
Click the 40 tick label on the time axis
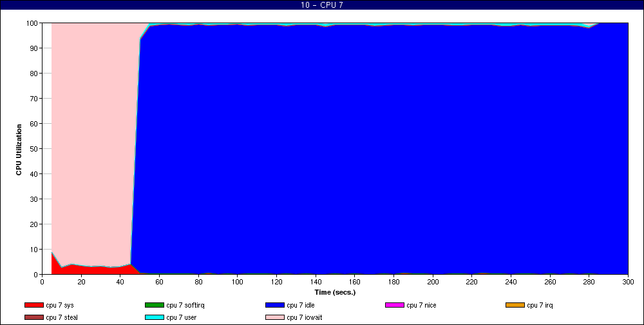click(x=120, y=282)
